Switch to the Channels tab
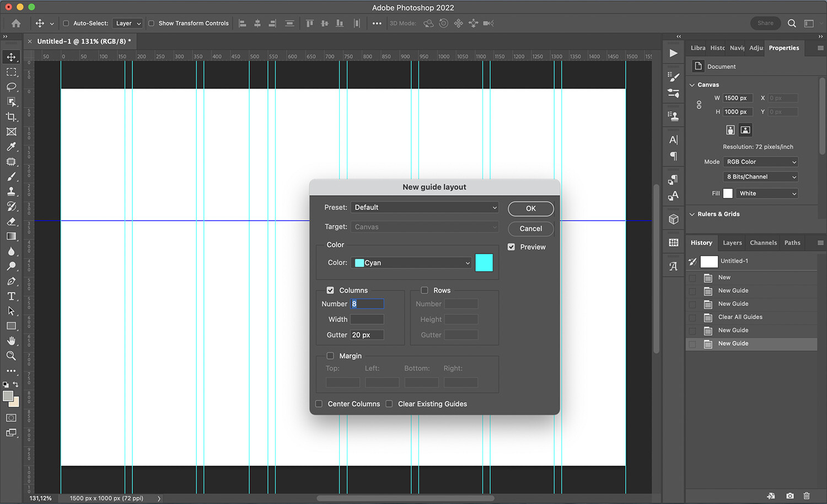Screen dimensions: 827x504 [763, 243]
